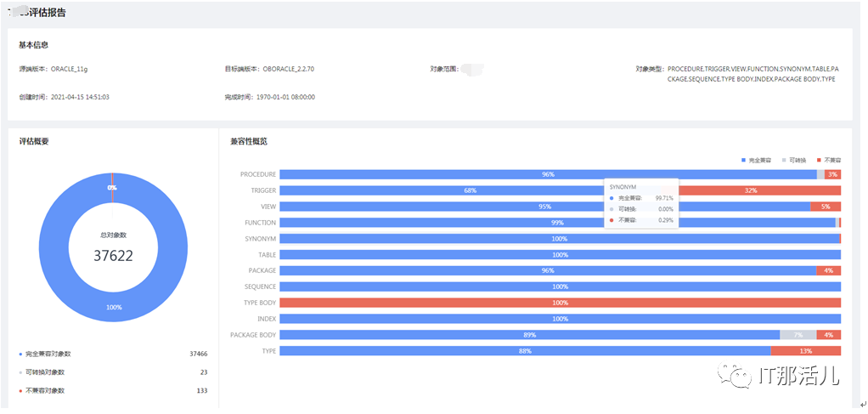868x414 pixels.
Task: Click the 评估概要 panel heading
Action: [34, 141]
